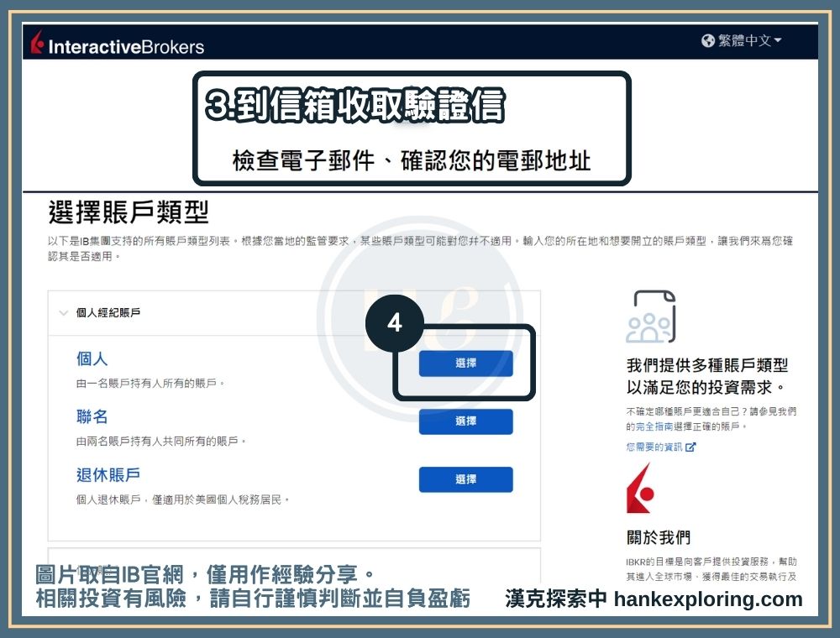
Task: Open the 您需要的資訊 external link
Action: point(660,447)
